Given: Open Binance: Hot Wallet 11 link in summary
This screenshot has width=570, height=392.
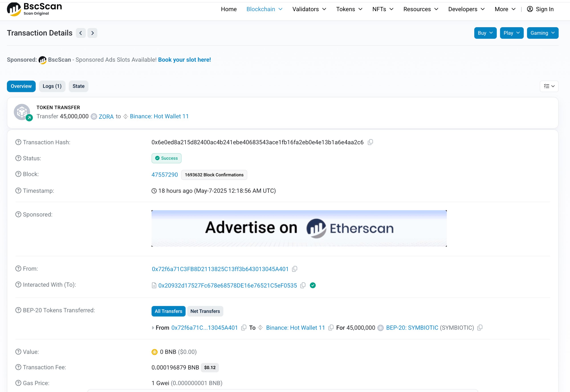Looking at the screenshot, I should (159, 116).
